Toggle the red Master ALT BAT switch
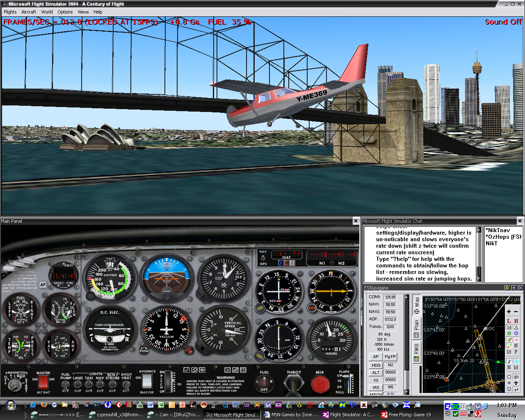525x420 pixels. [43, 382]
